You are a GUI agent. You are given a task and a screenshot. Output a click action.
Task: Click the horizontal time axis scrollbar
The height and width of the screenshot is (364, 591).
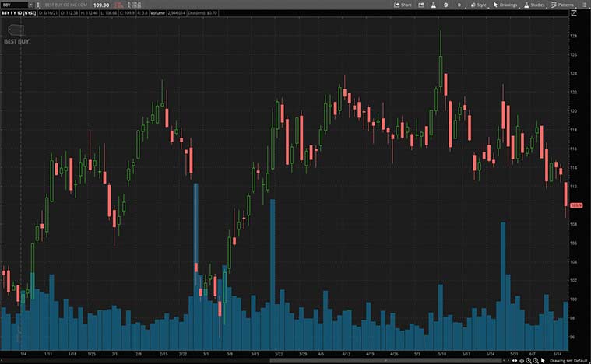coord(234,359)
